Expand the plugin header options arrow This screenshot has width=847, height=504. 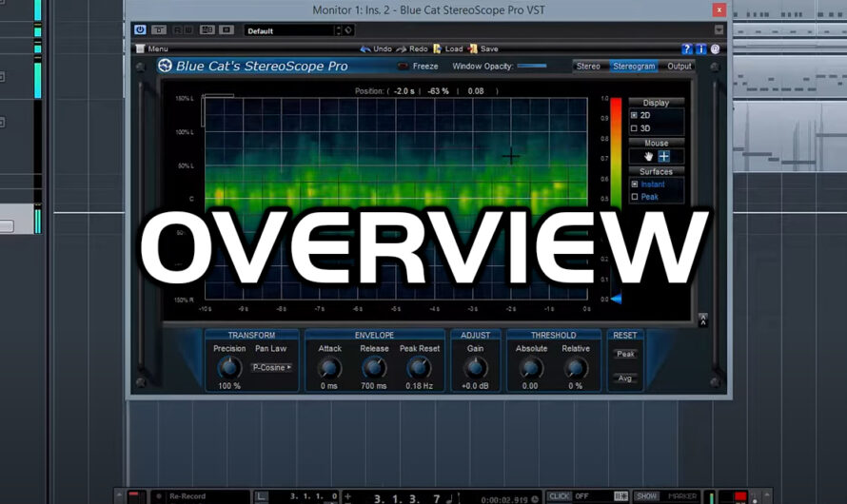point(719,29)
